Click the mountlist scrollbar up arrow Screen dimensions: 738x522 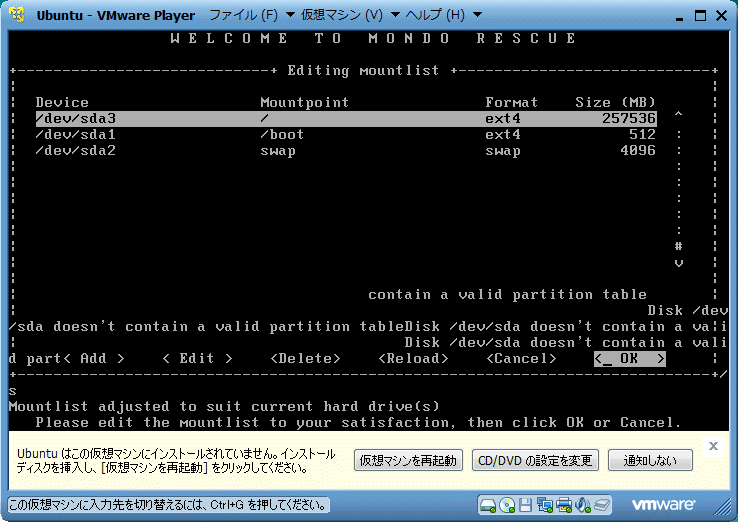click(x=679, y=118)
